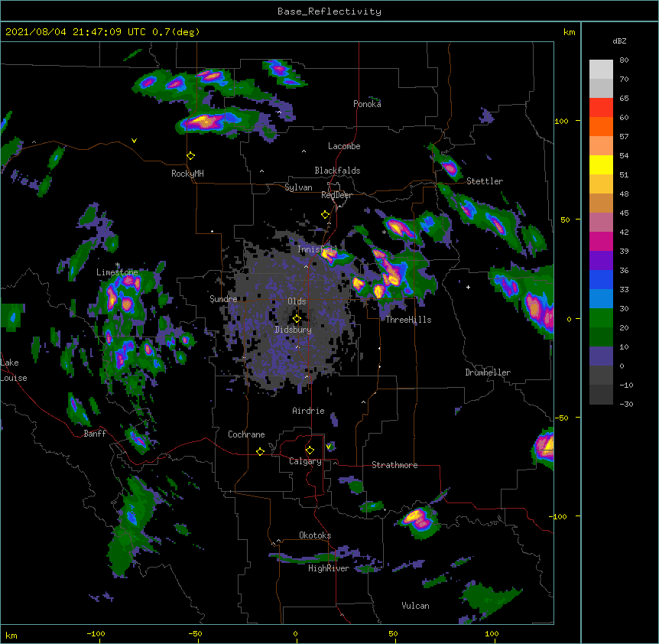Image resolution: width=659 pixels, height=644 pixels.
Task: Click the Okotoks city label
Action: point(315,535)
